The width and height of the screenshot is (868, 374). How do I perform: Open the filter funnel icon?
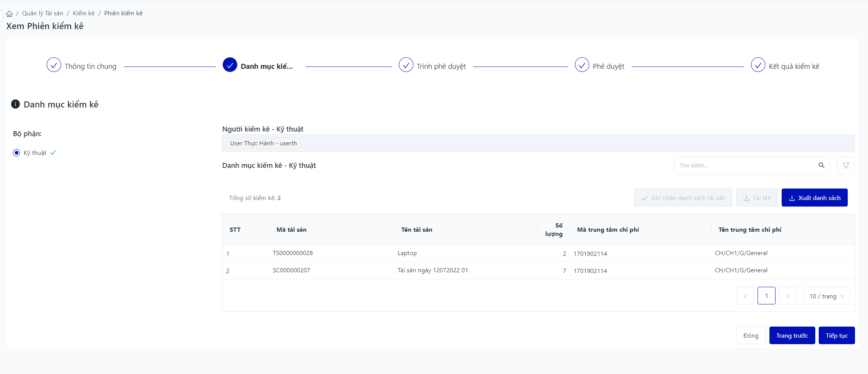pos(845,165)
